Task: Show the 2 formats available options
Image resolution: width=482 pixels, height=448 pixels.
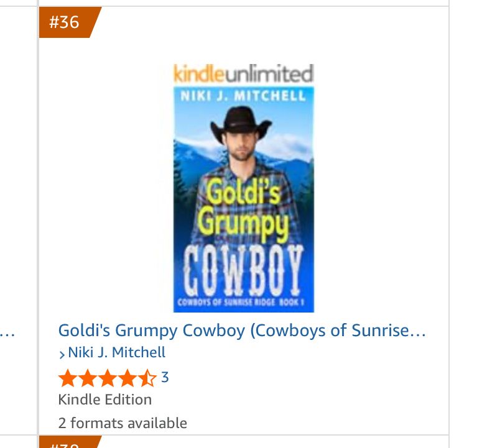Action: pyautogui.click(x=122, y=423)
